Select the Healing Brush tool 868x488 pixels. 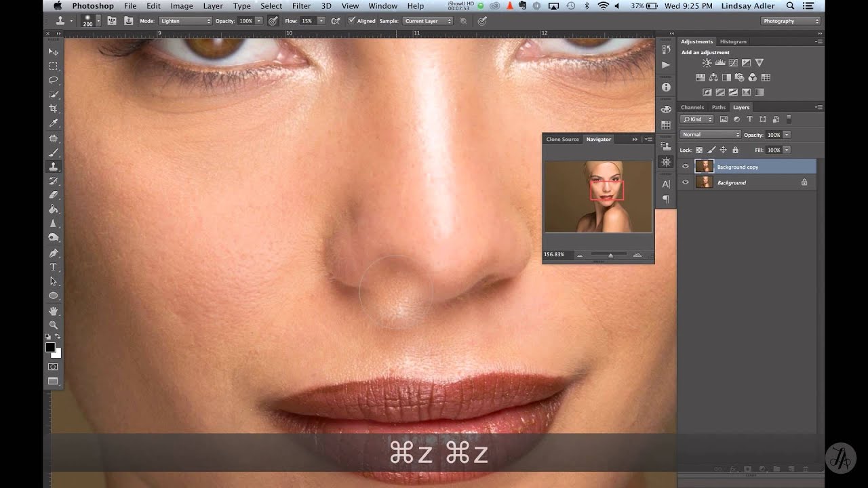(54, 138)
